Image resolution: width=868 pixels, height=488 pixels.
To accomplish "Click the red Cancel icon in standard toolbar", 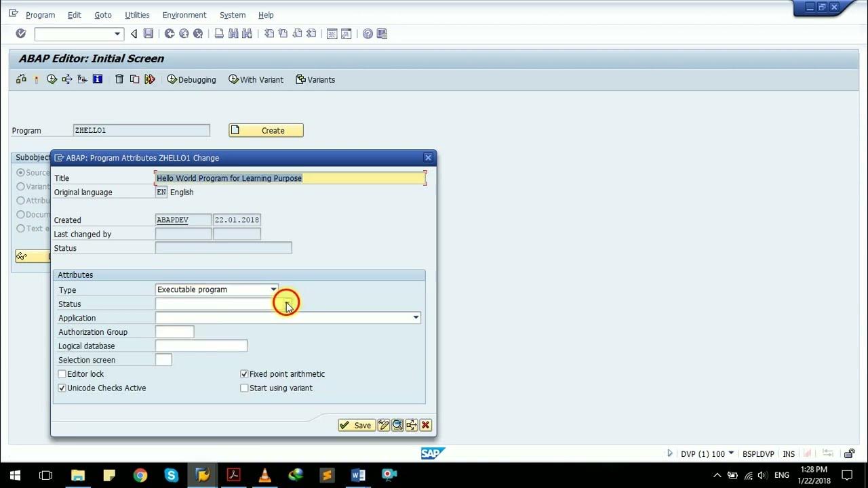I will (198, 33).
